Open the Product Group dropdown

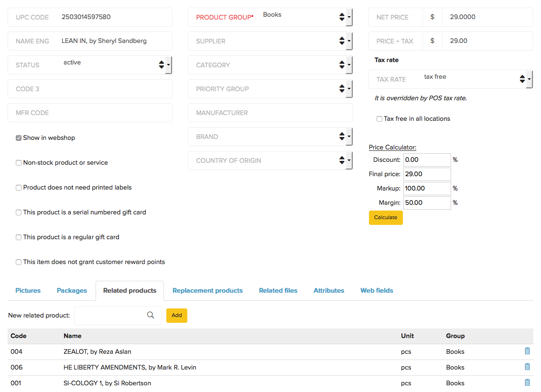[x=270, y=17]
